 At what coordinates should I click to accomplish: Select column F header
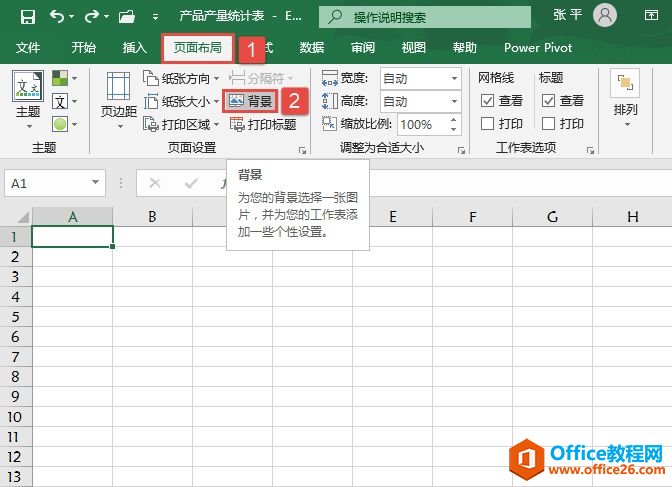(472, 217)
